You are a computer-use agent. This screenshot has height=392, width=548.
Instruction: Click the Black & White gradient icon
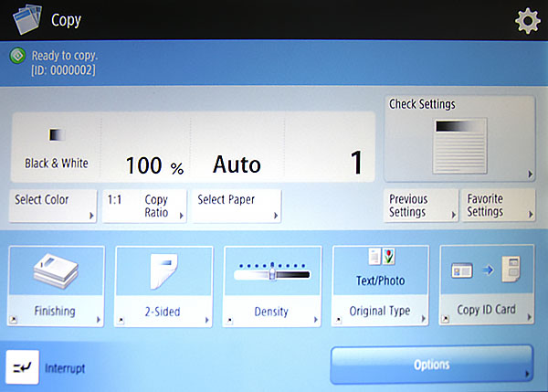(x=57, y=134)
